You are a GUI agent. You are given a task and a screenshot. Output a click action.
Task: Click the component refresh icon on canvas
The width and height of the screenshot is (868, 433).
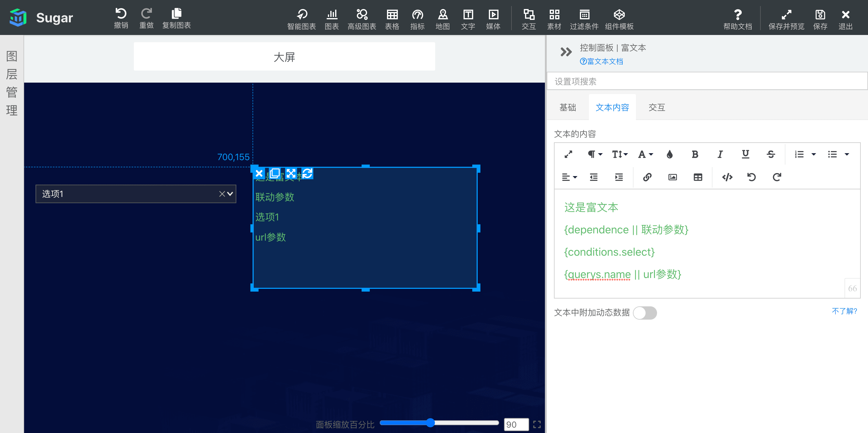pyautogui.click(x=307, y=173)
